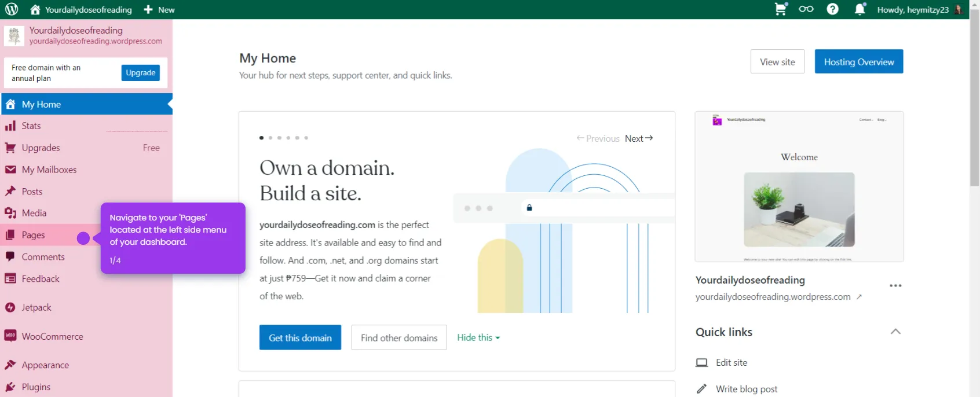Click Howdy, heymitzy23 account text
Image resolution: width=980 pixels, height=397 pixels.
tap(913, 10)
